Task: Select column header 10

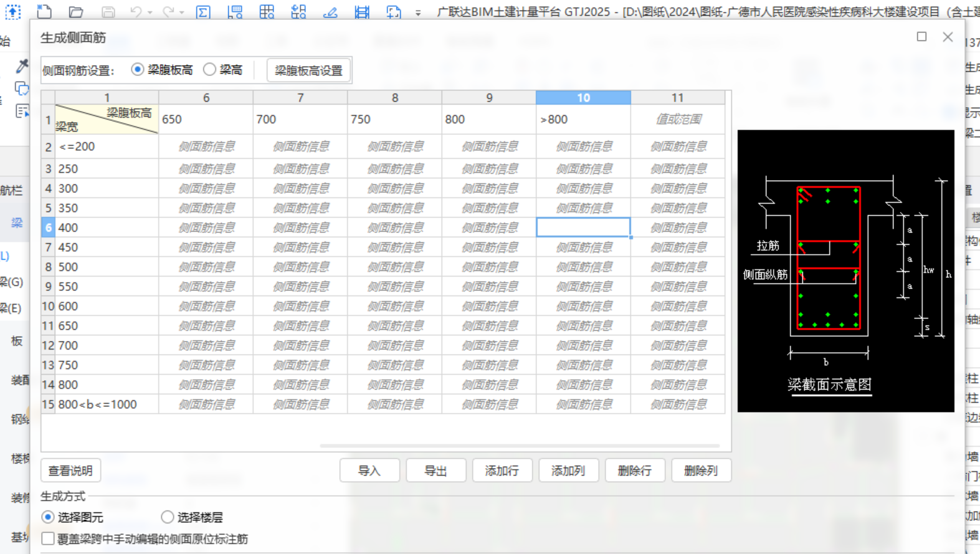Action: click(x=583, y=97)
